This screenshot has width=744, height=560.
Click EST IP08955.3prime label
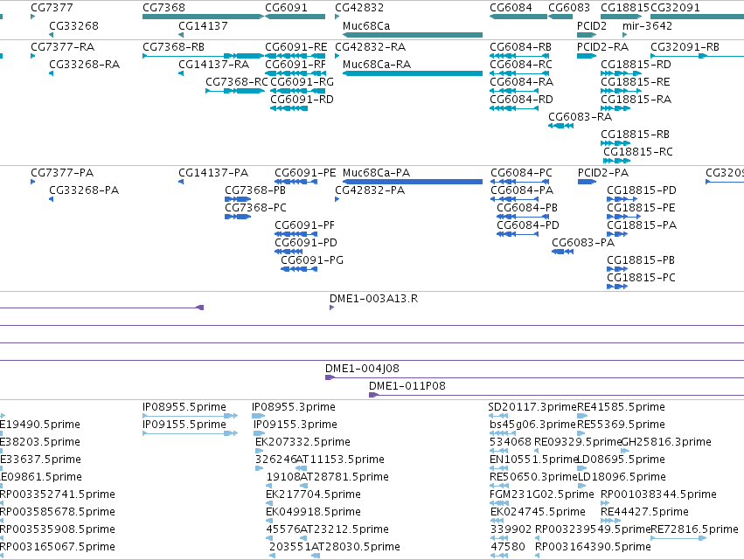point(294,407)
